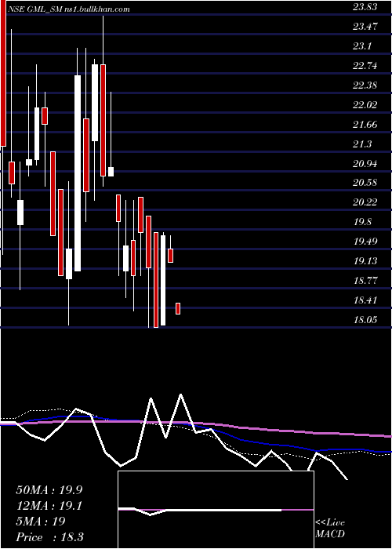This screenshot has height=549, width=392.
Task: Click the 19.8 price axis label
Action: (362, 222)
